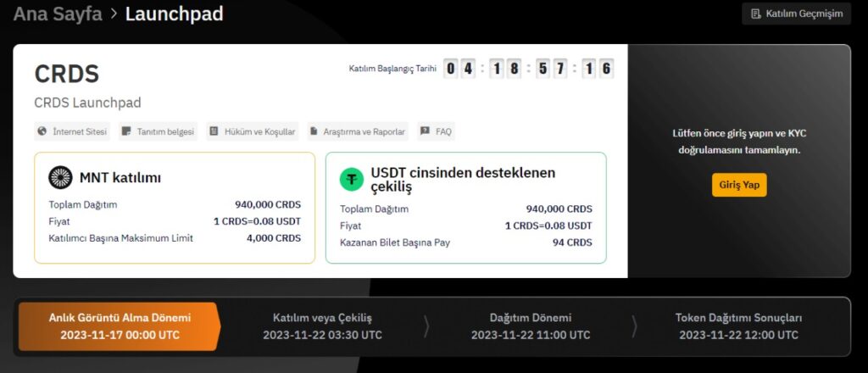Click the countdown seconds digits 16

click(x=598, y=69)
